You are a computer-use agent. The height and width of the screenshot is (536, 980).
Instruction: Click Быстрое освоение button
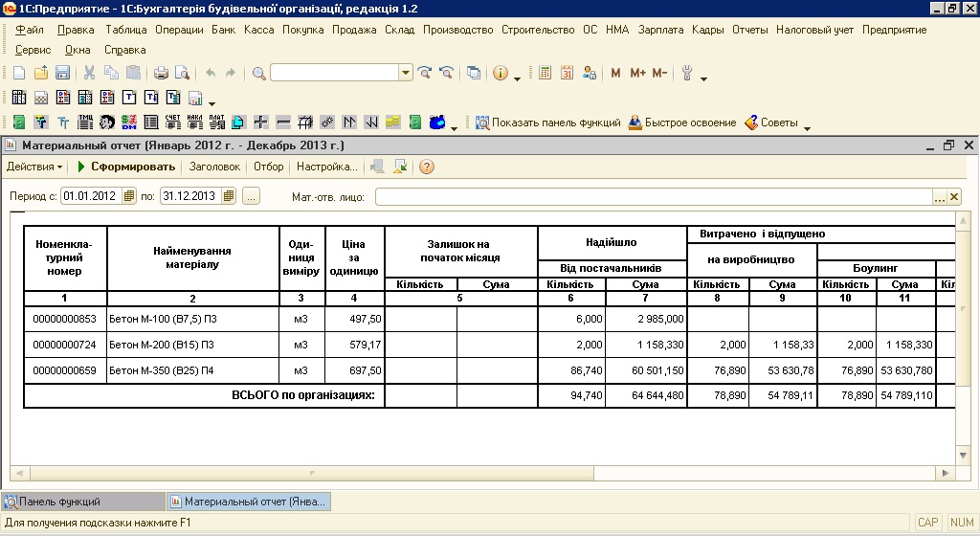[x=682, y=123]
